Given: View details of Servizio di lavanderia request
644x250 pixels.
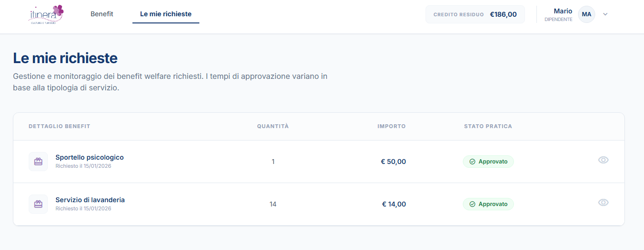Looking at the screenshot, I should pos(603,203).
